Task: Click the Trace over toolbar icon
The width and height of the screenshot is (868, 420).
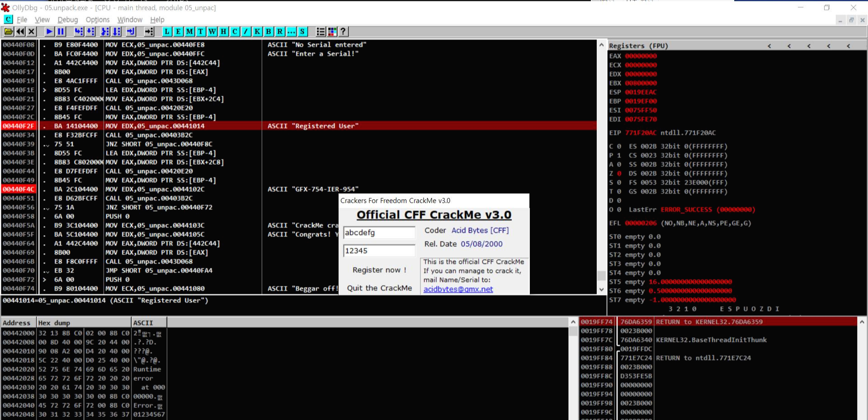Action: (117, 32)
